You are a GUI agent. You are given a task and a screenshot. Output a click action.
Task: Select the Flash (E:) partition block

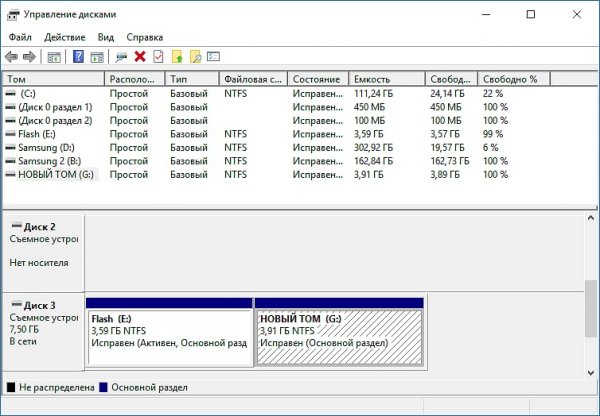click(x=169, y=335)
